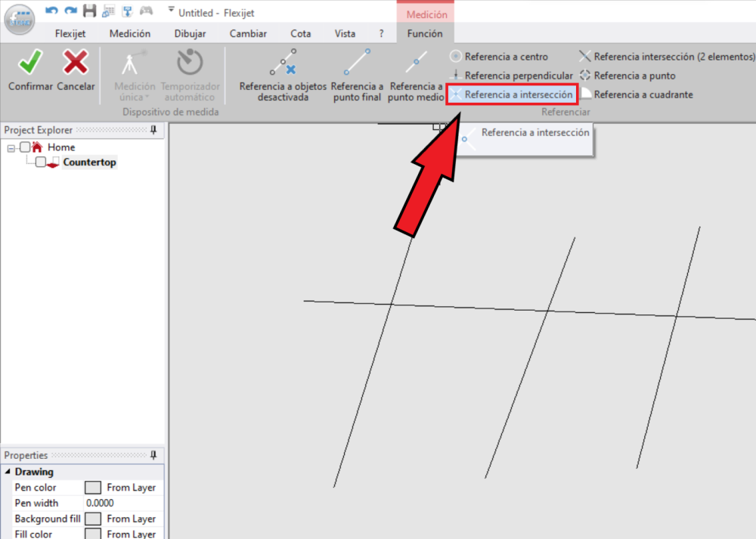Cancel with the red X
The height and width of the screenshot is (539, 756).
[x=76, y=70]
